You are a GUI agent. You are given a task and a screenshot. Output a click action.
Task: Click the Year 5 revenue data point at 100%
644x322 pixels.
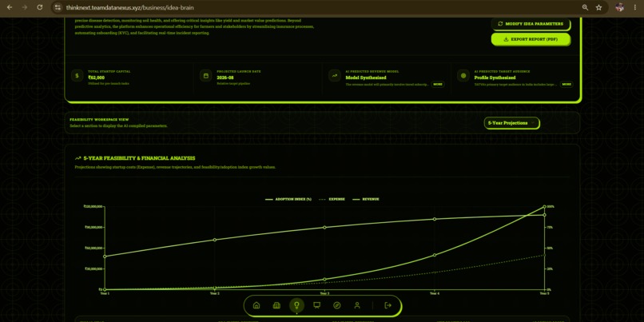tap(544, 207)
